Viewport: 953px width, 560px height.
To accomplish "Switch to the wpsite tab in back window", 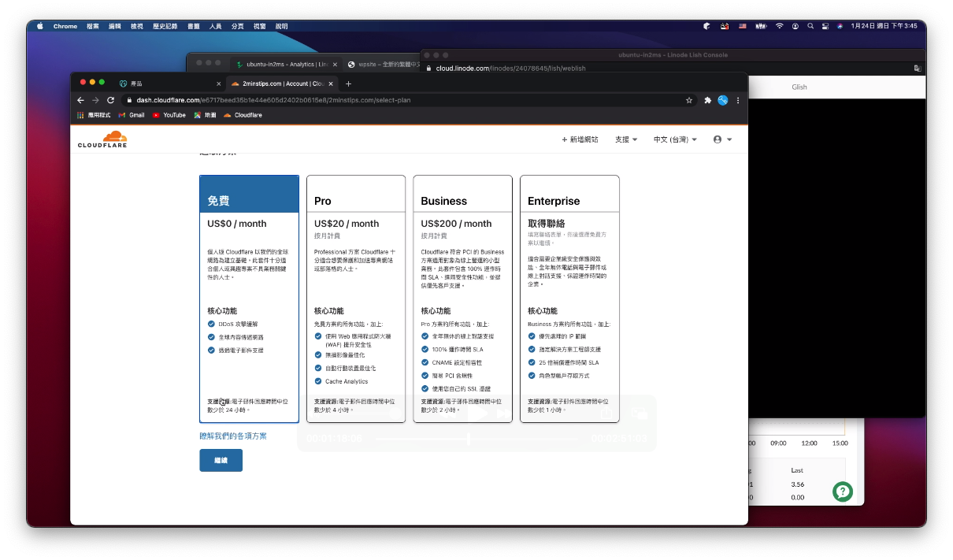I will point(384,64).
